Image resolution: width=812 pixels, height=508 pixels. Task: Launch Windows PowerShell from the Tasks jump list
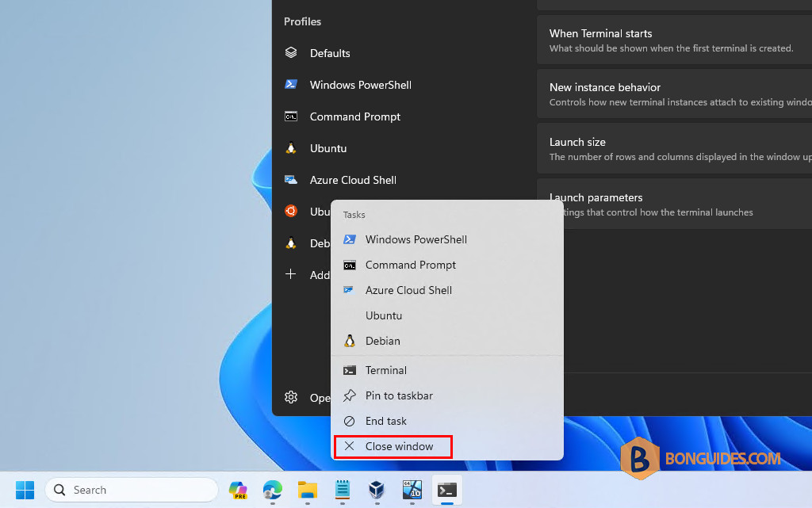pyautogui.click(x=447, y=239)
